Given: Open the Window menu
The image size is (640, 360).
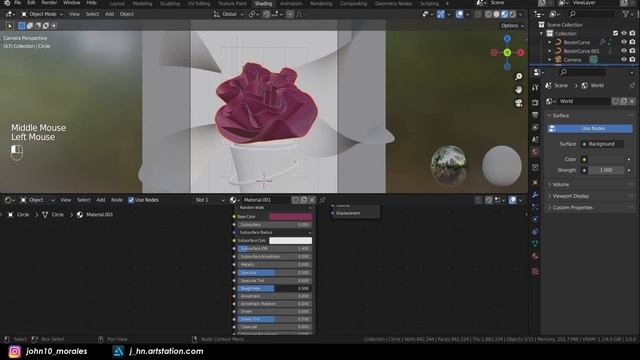Looking at the screenshot, I should tap(71, 3).
